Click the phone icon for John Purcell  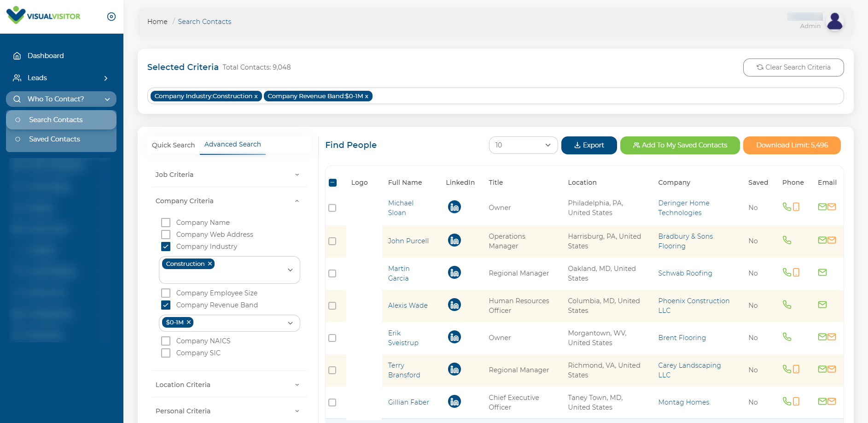(x=787, y=240)
